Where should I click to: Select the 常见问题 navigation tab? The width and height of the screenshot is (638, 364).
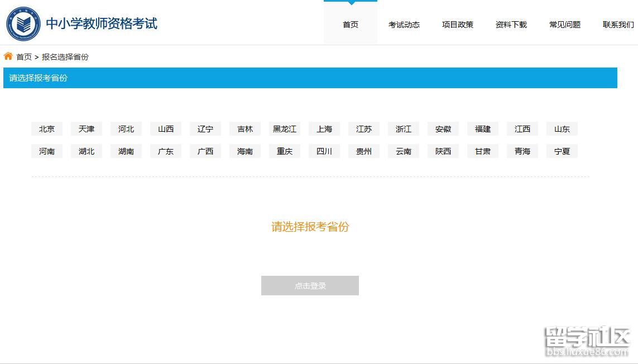click(x=564, y=25)
